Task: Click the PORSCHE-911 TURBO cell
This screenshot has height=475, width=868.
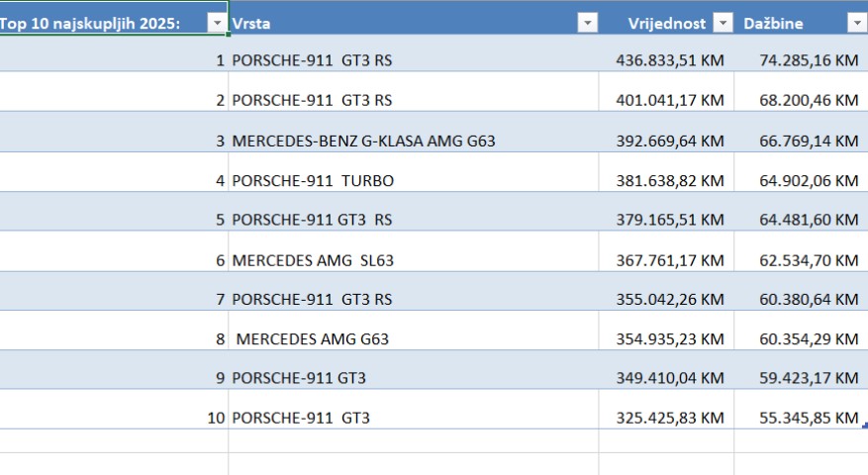Action: pyautogui.click(x=313, y=180)
